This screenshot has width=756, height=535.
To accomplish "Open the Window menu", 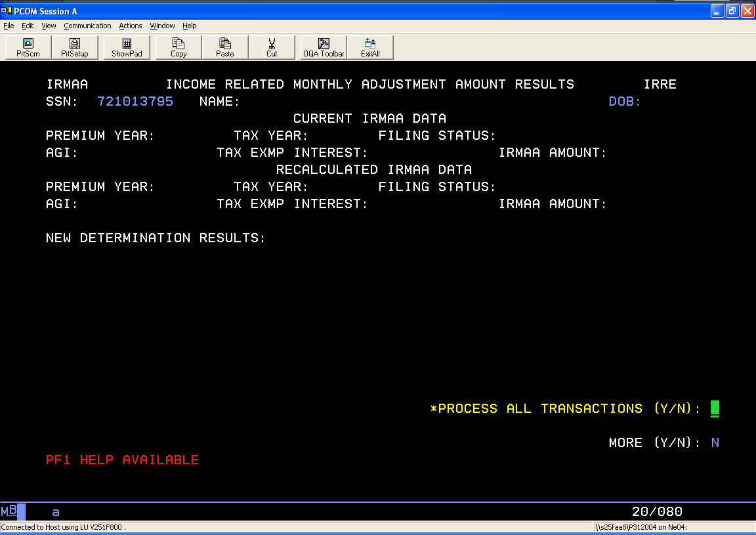I will click(162, 26).
